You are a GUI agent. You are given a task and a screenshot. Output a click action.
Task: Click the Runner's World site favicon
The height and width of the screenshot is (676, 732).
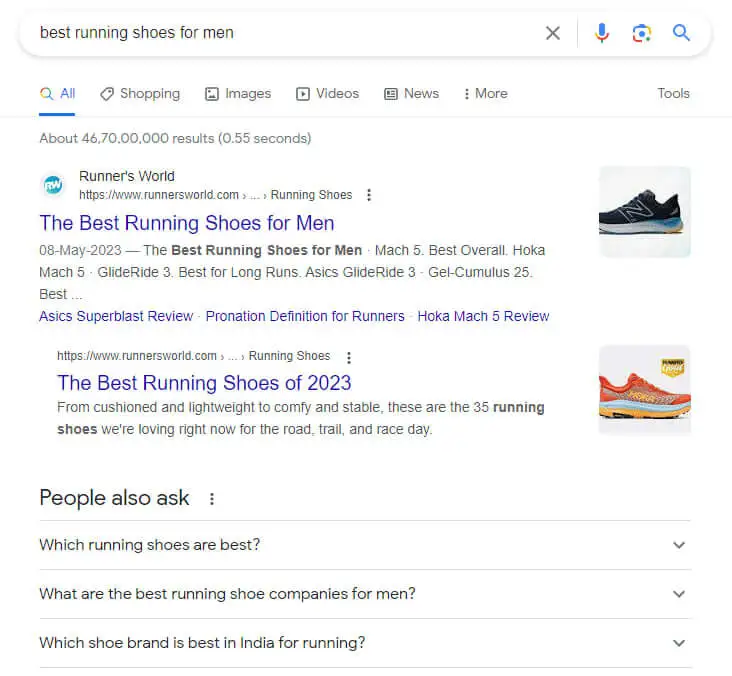pyautogui.click(x=53, y=186)
